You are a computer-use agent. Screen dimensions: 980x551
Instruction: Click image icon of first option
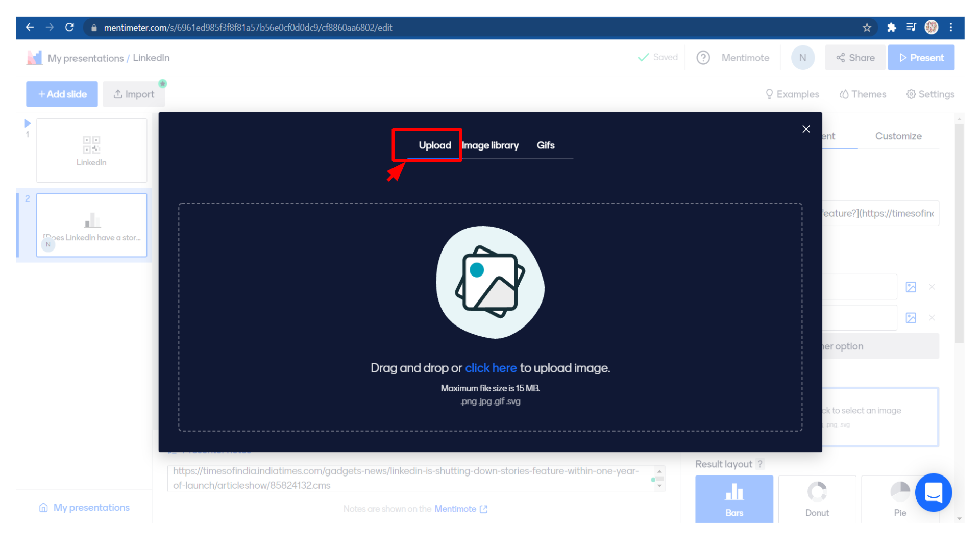(911, 287)
